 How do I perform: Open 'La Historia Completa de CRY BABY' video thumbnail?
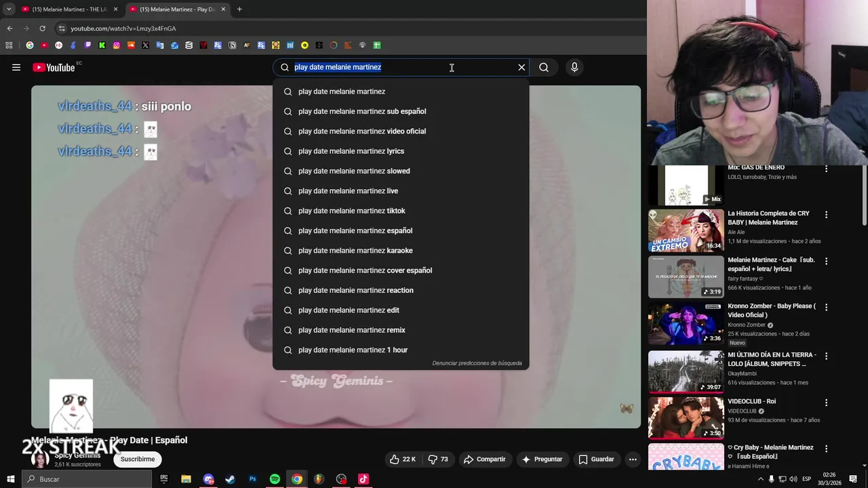point(686,230)
